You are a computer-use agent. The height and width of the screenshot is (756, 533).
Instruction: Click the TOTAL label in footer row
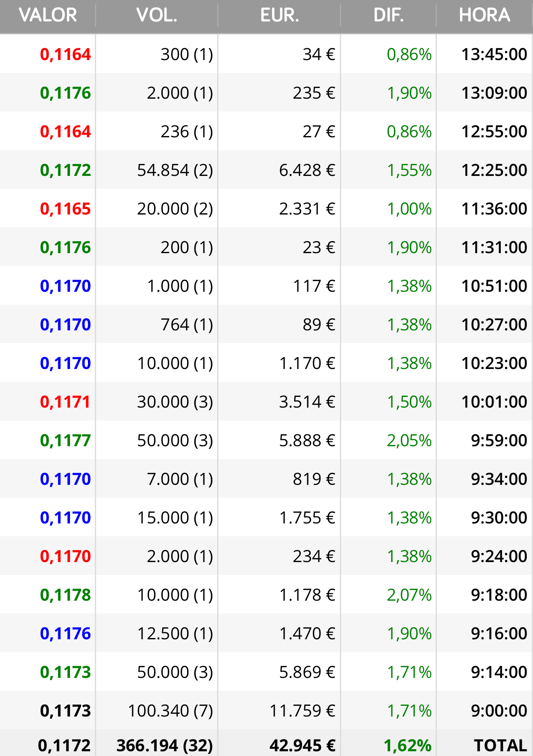click(500, 746)
